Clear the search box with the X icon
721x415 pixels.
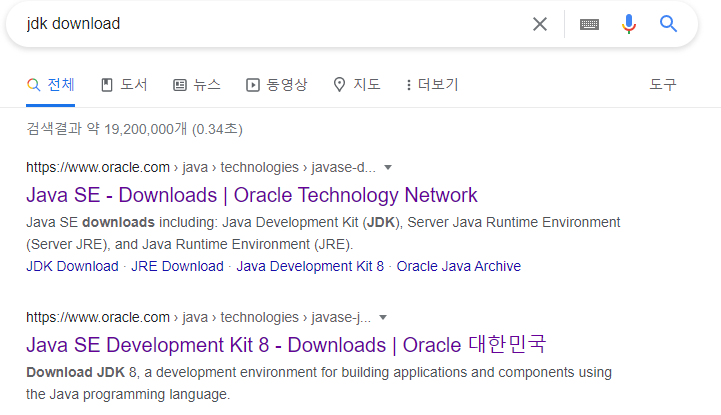(x=540, y=24)
